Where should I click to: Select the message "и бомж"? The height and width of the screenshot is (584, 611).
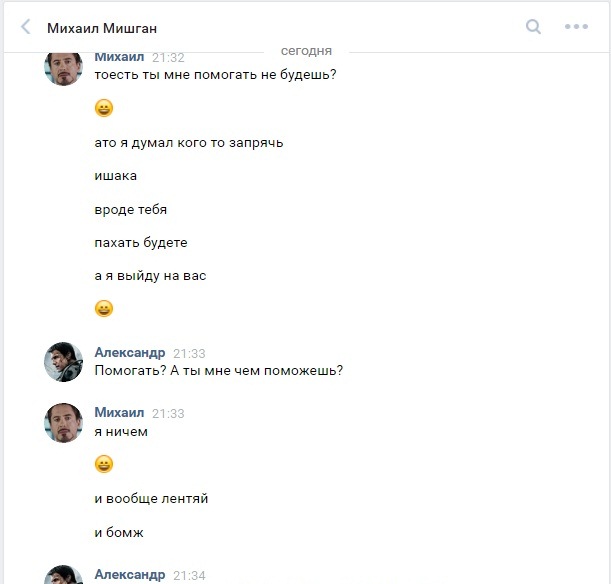tap(119, 532)
